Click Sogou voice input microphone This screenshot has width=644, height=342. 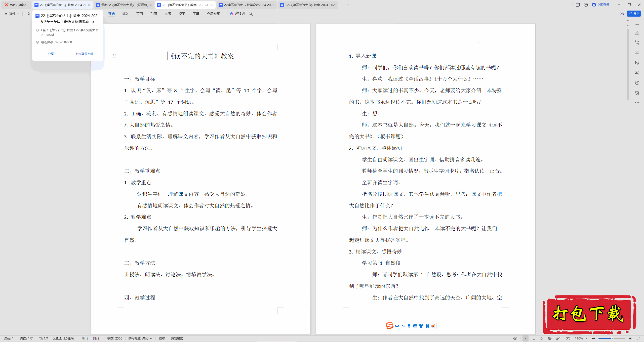click(409, 326)
